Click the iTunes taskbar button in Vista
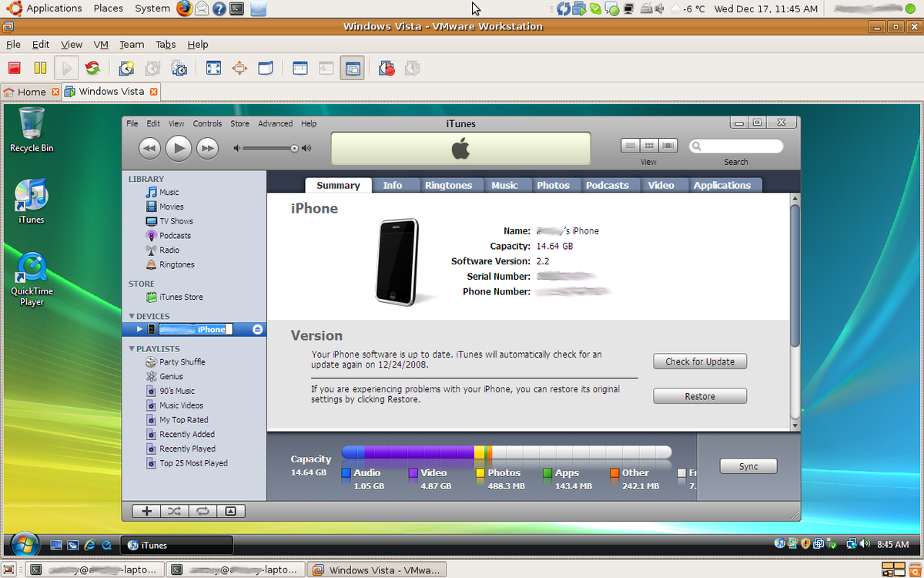This screenshot has width=924, height=578. click(177, 545)
